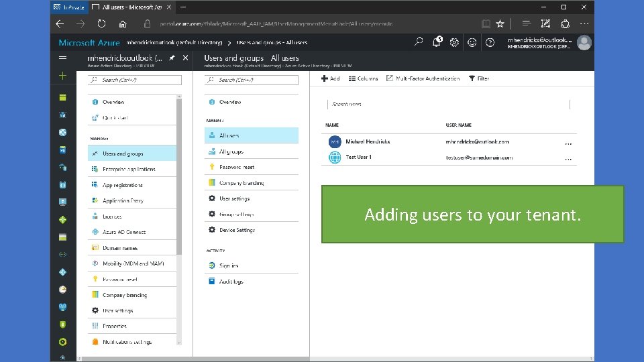
Task: Click search box in Users and groups blade
Action: pyautogui.click(x=252, y=80)
